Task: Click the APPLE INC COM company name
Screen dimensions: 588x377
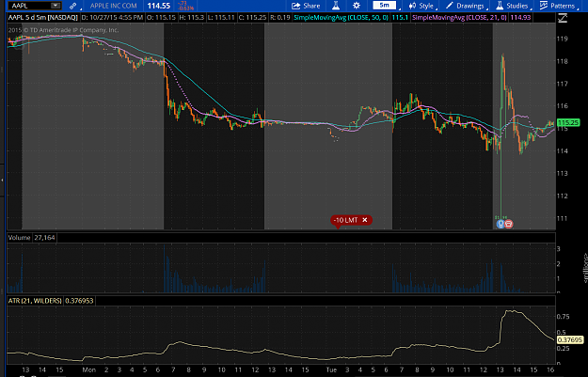Action: point(113,6)
